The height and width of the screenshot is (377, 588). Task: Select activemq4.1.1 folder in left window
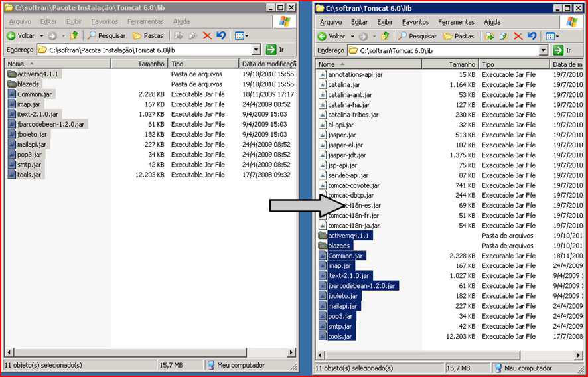coord(33,74)
